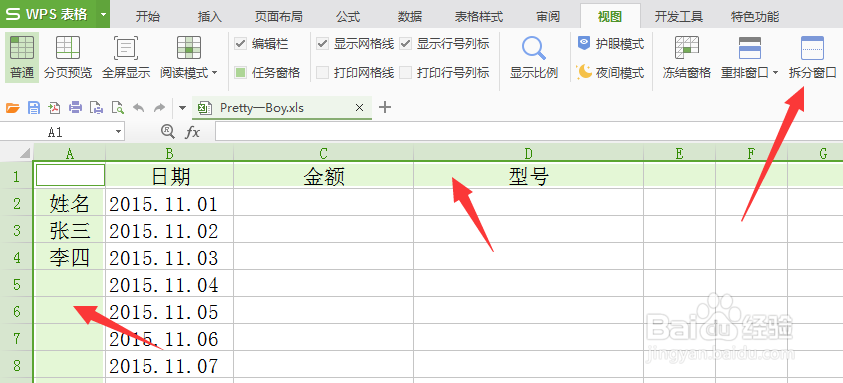The image size is (843, 383).
Task: Open the 数据 ribbon tab
Action: 410,17
